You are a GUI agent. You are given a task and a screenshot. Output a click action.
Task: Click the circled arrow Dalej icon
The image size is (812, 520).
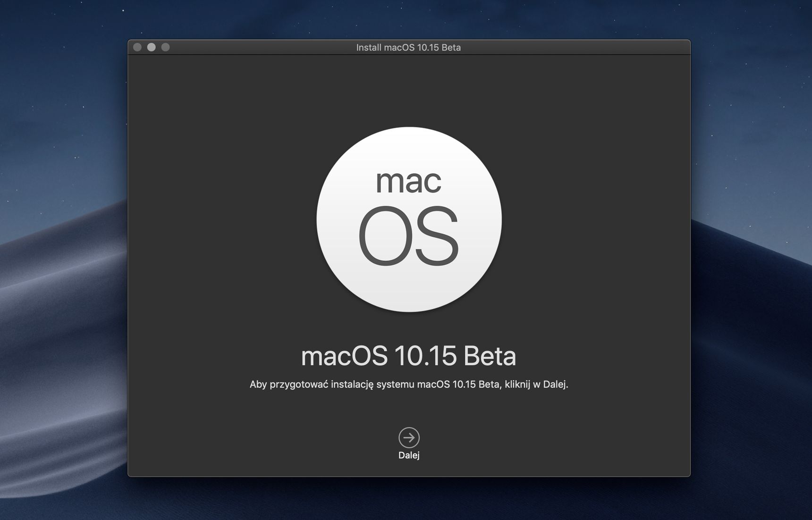[x=409, y=437]
